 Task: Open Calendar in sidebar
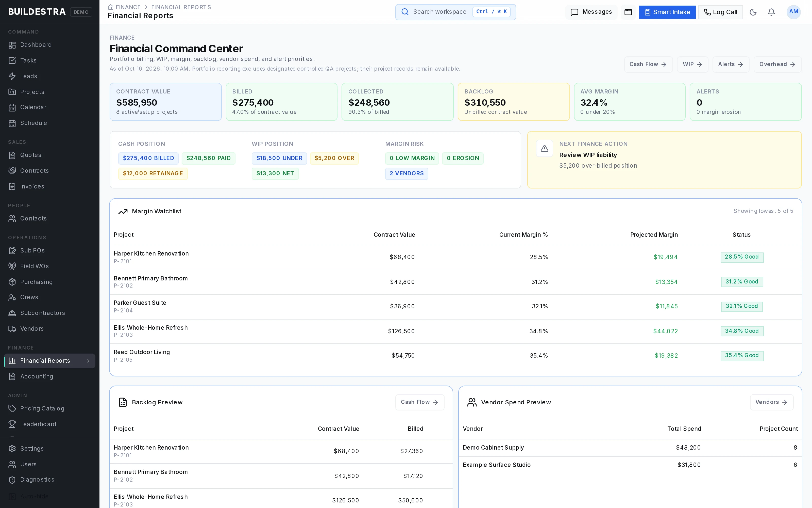coord(50,107)
